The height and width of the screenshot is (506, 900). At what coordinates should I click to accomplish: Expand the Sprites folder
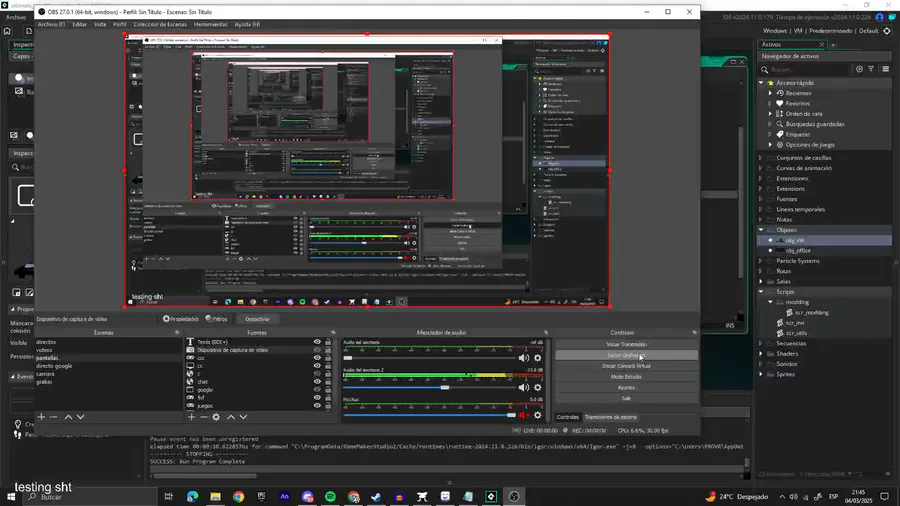click(761, 375)
